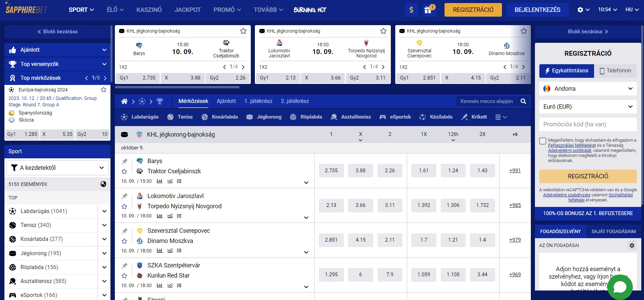This screenshot has width=644, height=300.
Task: Favorite the Európa-bajnokság 2024 match
Action: [x=104, y=90]
